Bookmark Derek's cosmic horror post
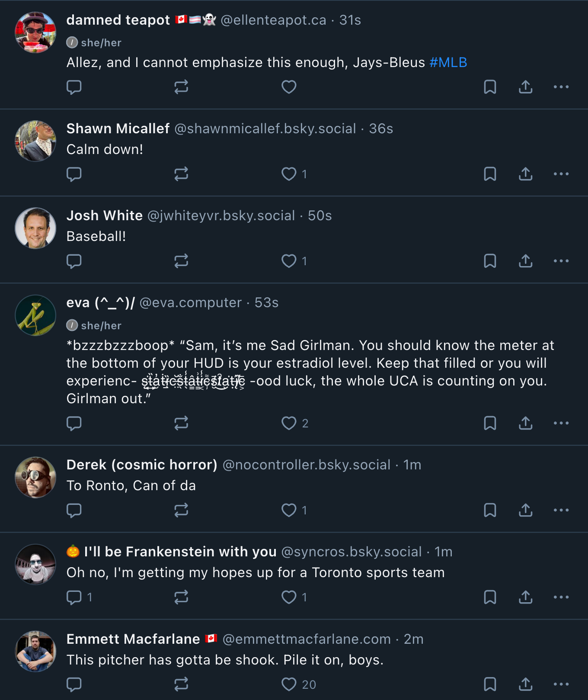Screen dimensions: 588x700 490,510
